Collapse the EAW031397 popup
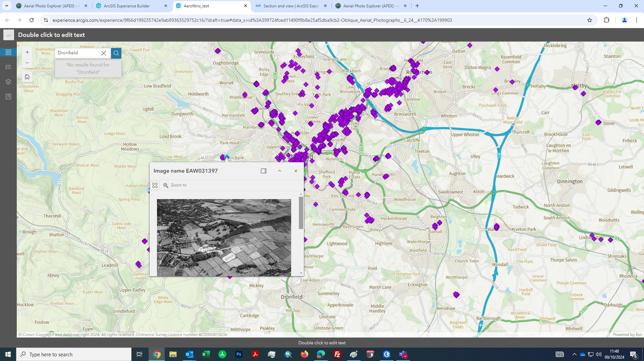Screen dimensions: 644x361 (x=279, y=171)
